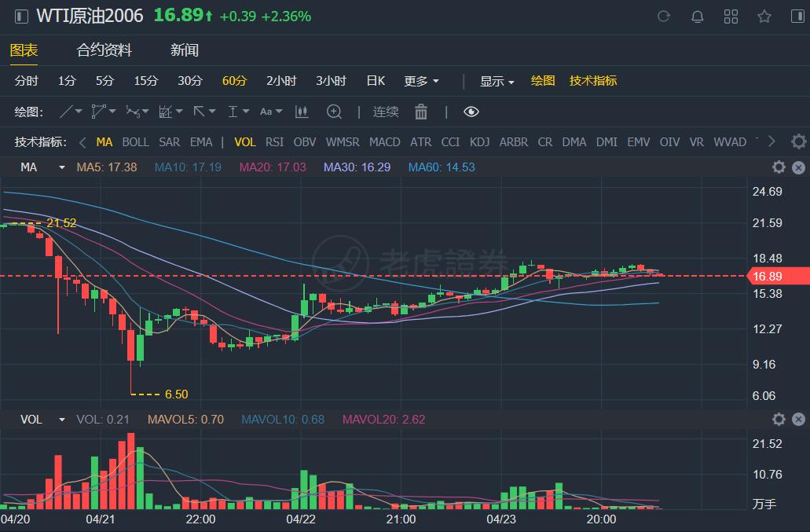810x532 pixels.
Task: Click the refresh icon in the title bar
Action: 662,16
